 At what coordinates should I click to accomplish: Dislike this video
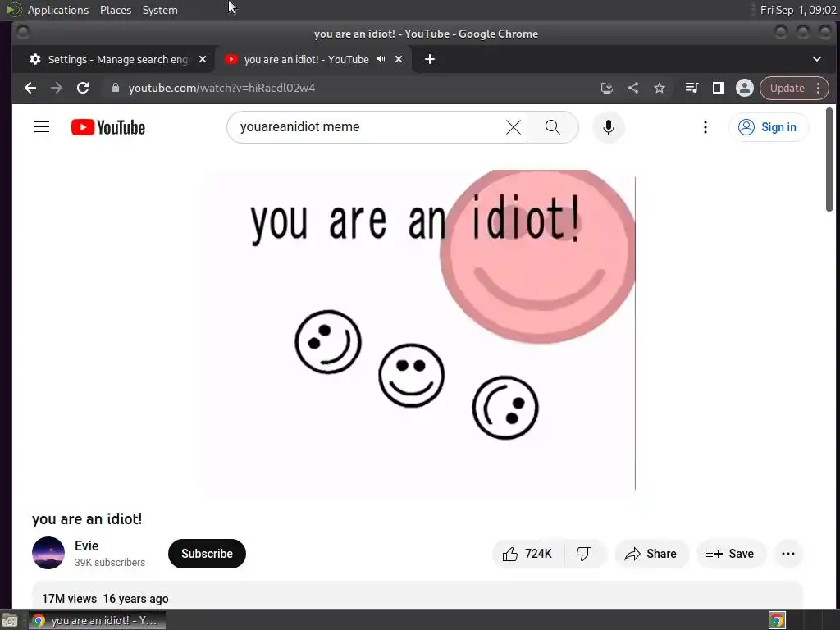pos(584,554)
